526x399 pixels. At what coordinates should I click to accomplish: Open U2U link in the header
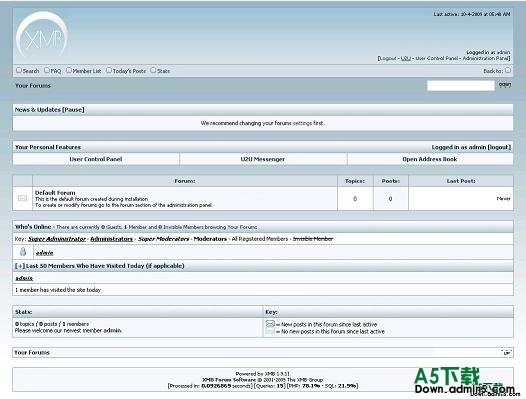406,58
